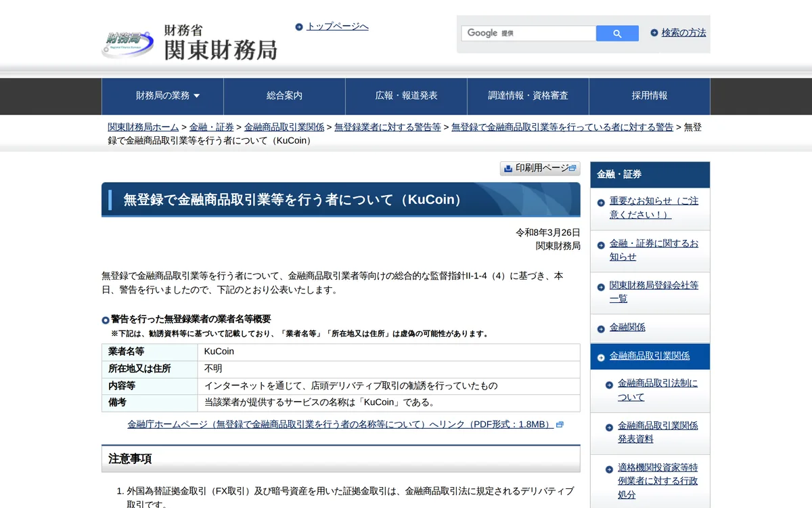Click arrow bullet beside 金融関係
The width and height of the screenshot is (812, 508).
point(601,329)
